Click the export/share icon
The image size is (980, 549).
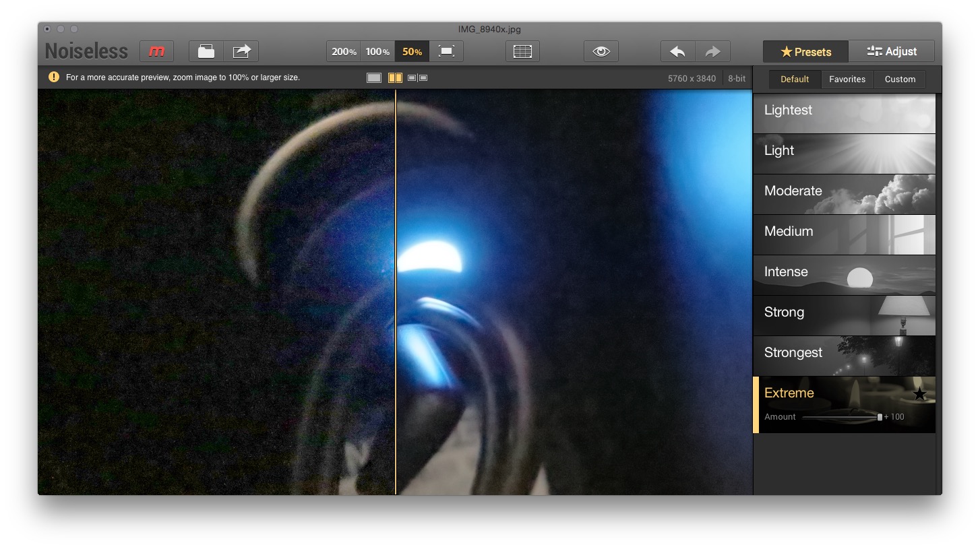pos(241,51)
